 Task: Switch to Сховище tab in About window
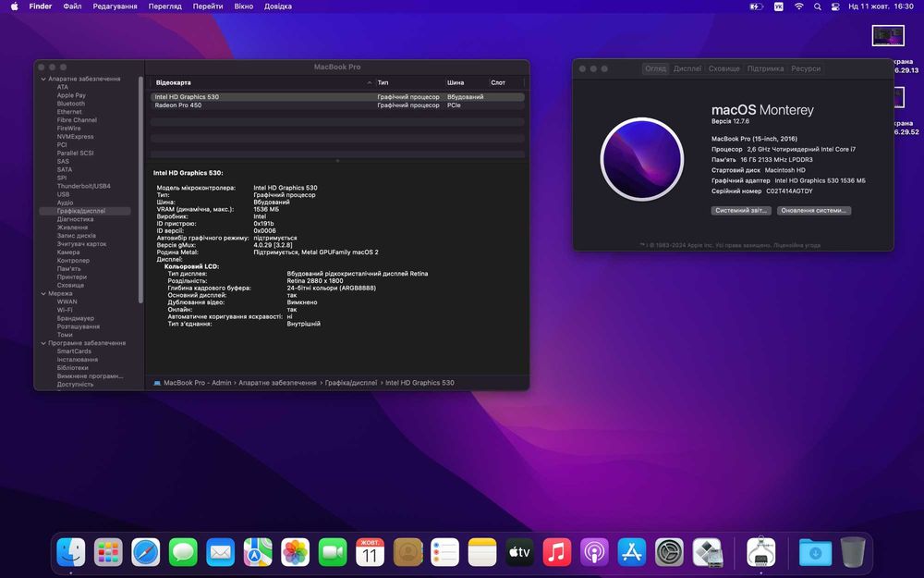723,68
